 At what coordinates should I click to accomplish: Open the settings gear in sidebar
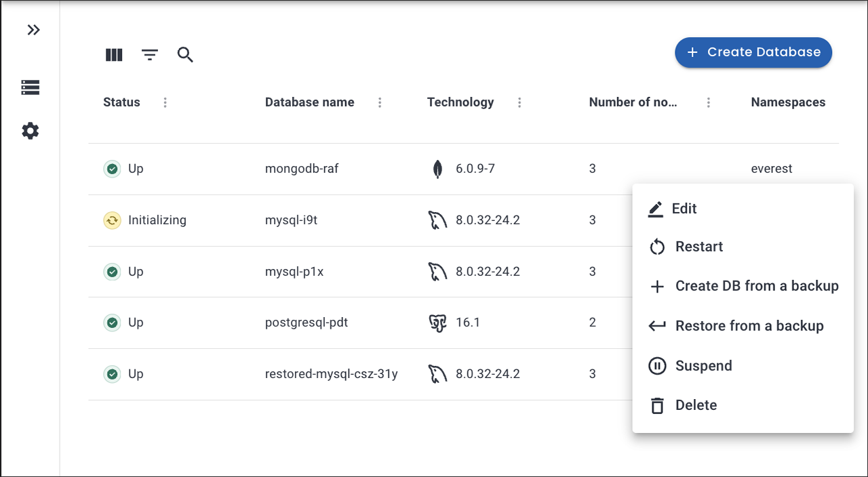31,131
